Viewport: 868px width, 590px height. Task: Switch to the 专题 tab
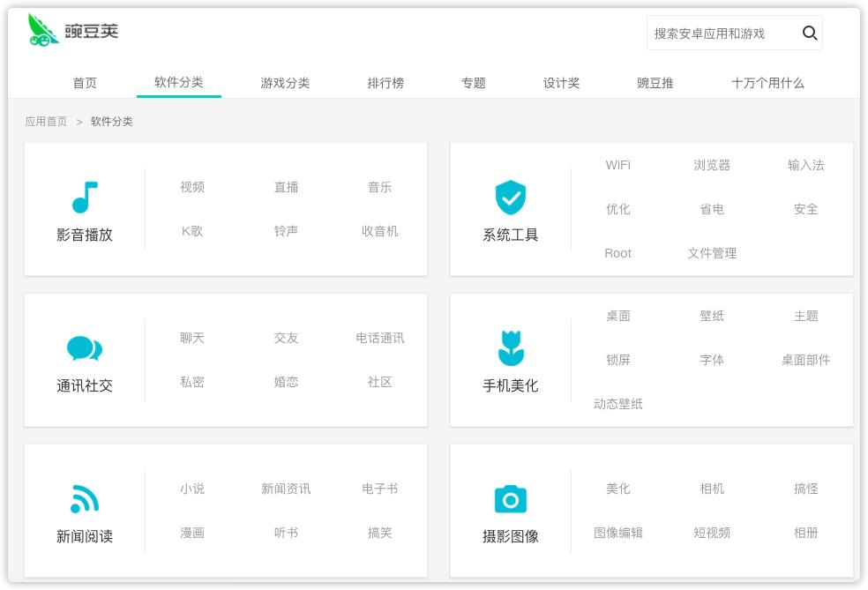point(474,83)
